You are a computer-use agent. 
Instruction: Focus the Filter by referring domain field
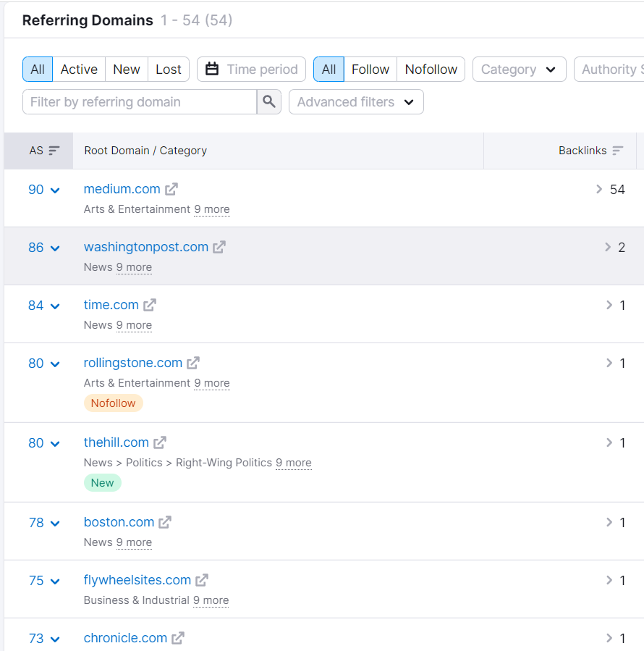click(140, 101)
